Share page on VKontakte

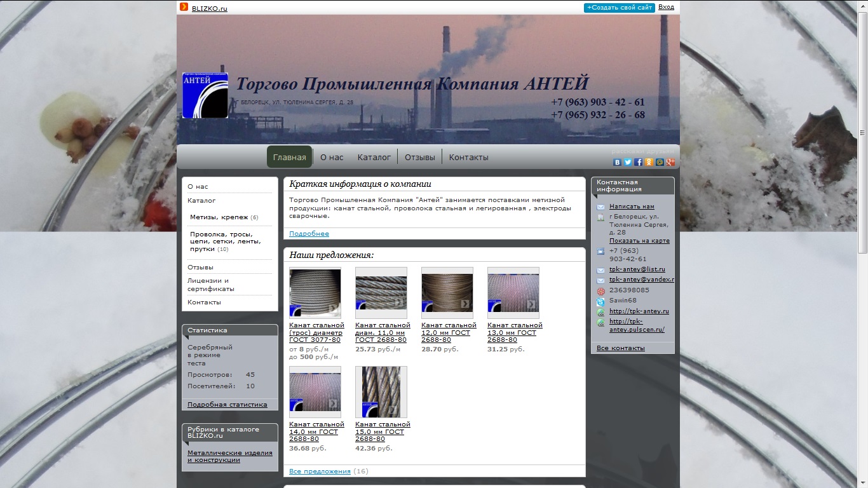click(x=617, y=162)
